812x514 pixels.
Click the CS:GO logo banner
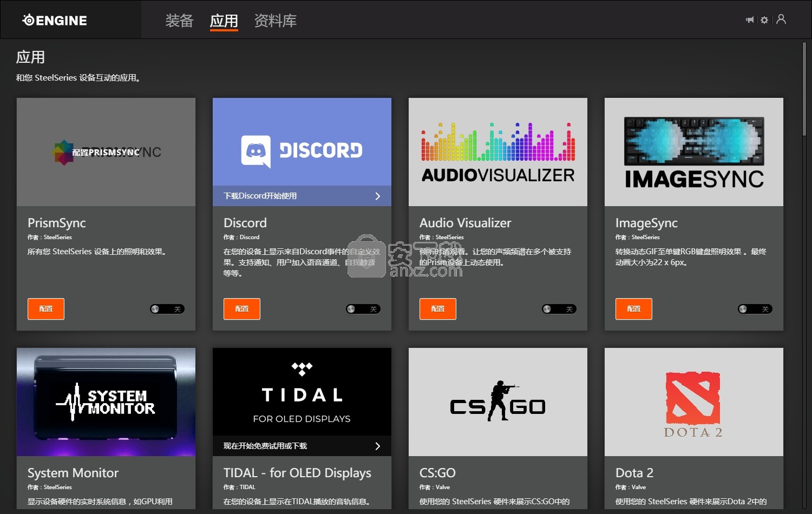(498, 402)
